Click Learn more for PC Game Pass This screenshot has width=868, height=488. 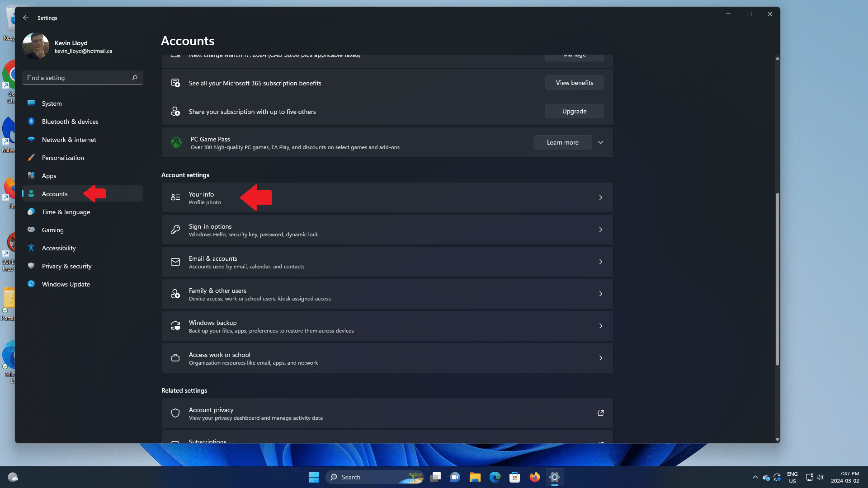pos(562,142)
